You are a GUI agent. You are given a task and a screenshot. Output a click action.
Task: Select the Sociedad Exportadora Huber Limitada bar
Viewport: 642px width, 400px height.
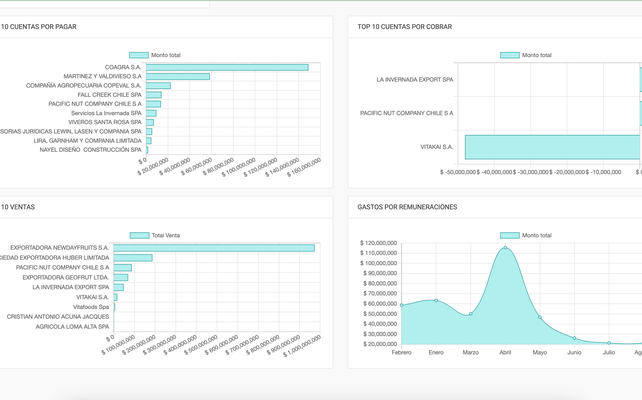pyautogui.click(x=132, y=258)
